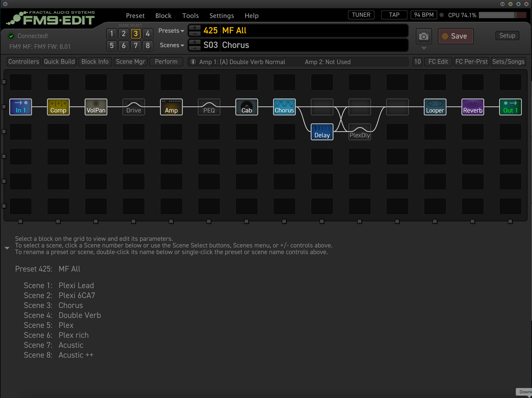Open Sets/Songs

(508, 61)
